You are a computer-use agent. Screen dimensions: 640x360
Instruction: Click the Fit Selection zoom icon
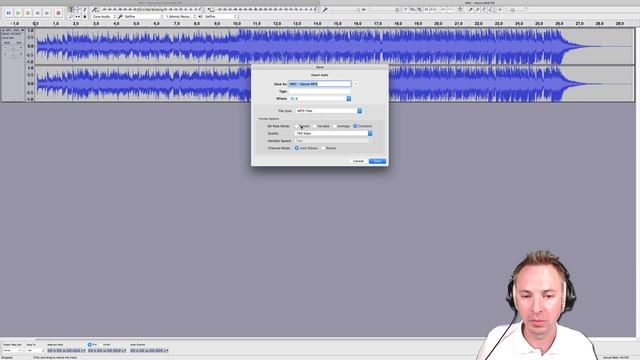pos(484,9)
